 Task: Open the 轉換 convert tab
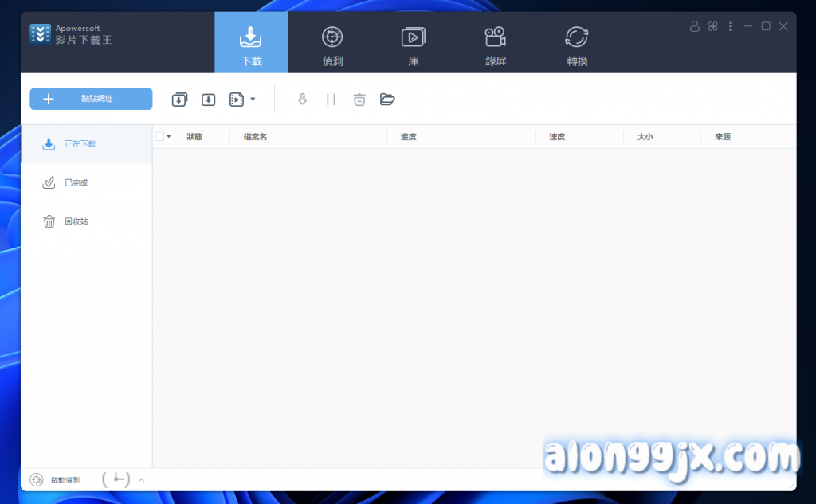click(x=577, y=45)
